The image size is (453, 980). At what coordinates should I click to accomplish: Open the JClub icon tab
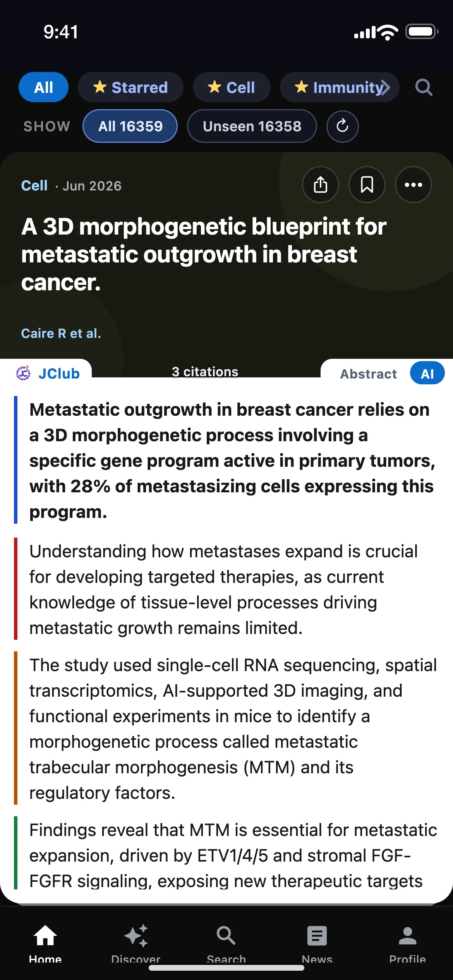[48, 373]
